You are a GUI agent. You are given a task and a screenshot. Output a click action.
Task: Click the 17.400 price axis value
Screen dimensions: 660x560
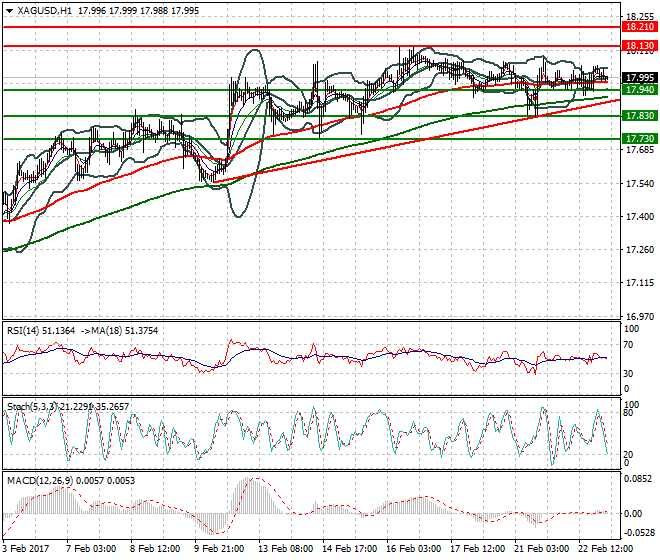pyautogui.click(x=640, y=216)
